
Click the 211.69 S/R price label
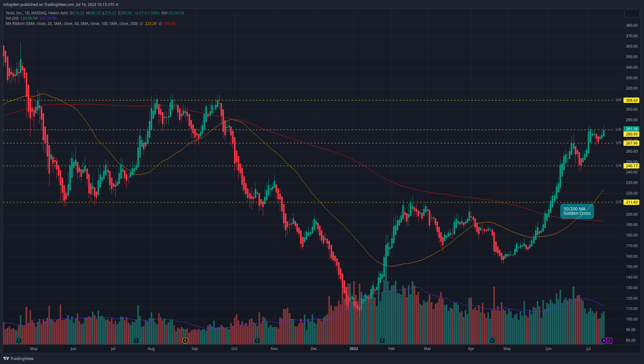(x=632, y=202)
